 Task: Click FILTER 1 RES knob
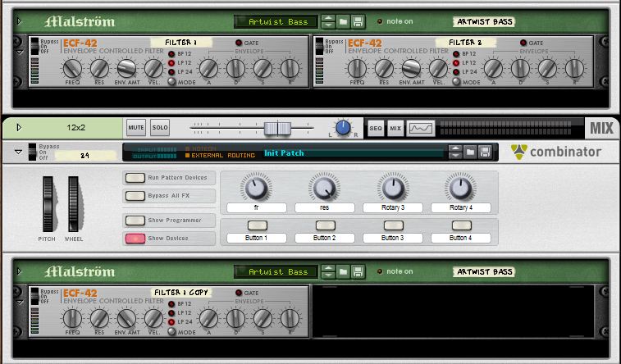pyautogui.click(x=99, y=68)
